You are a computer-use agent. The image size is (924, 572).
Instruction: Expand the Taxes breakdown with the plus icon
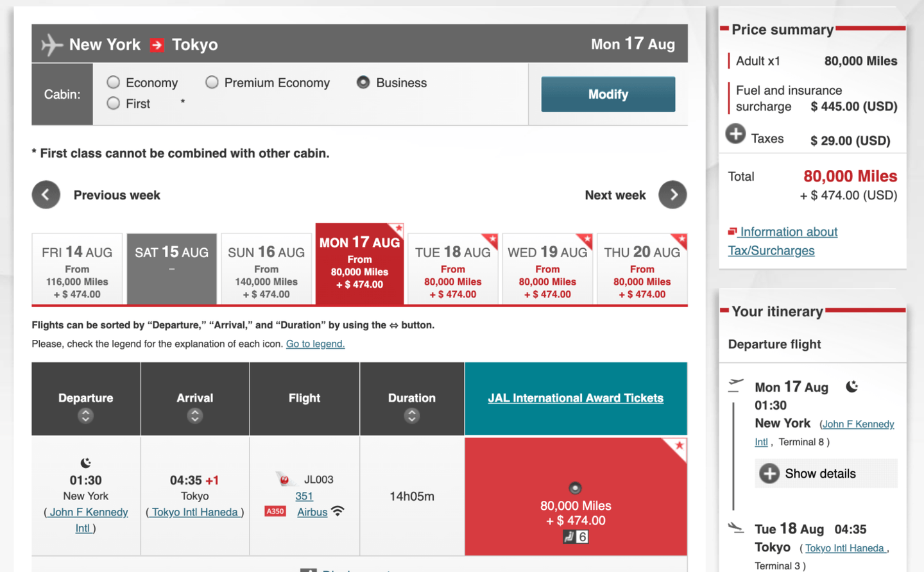coord(735,134)
